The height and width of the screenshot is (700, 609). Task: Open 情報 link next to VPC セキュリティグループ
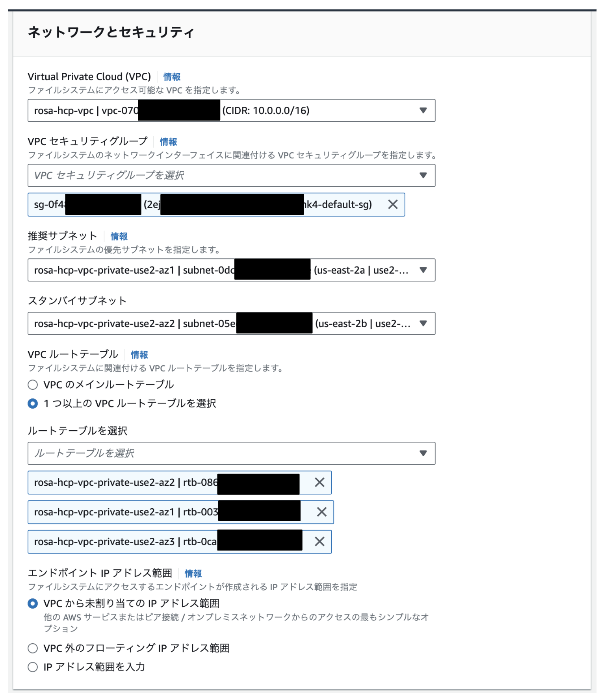(168, 142)
